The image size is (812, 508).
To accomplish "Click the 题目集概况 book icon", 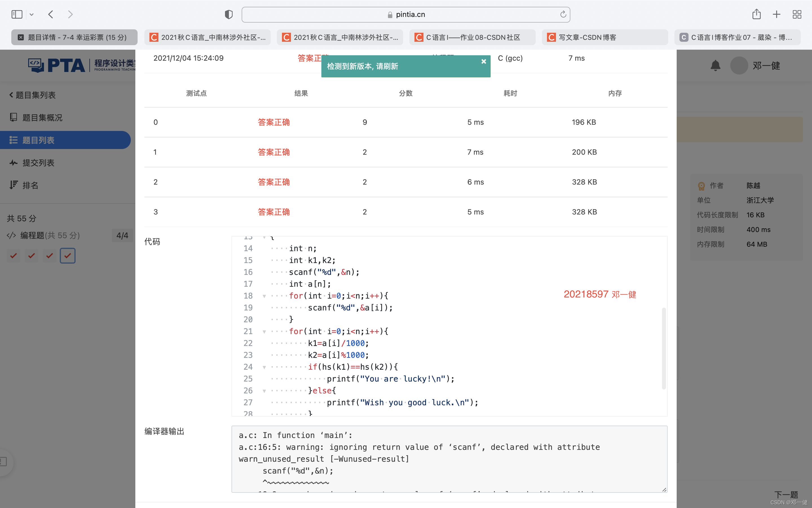I will click(x=14, y=117).
